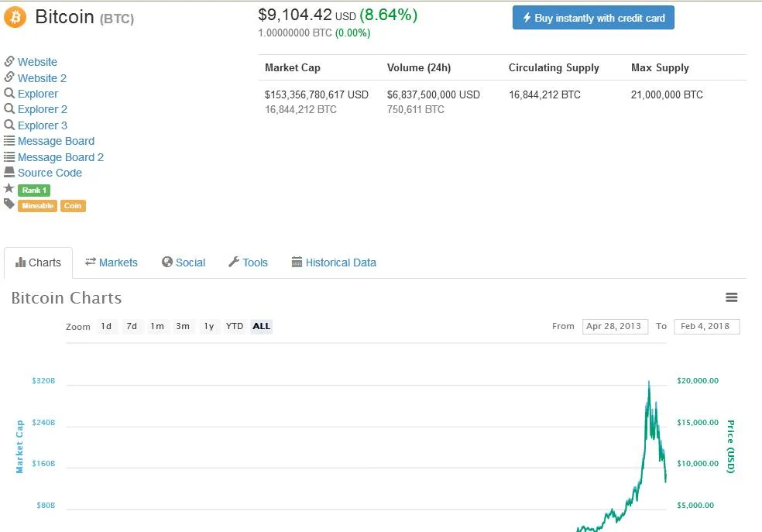
Task: Click the magnifier icon beside Explorer 2
Action: pyautogui.click(x=9, y=108)
